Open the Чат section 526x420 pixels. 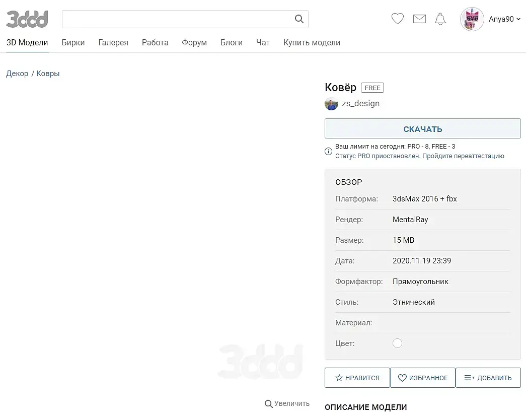[x=263, y=43]
